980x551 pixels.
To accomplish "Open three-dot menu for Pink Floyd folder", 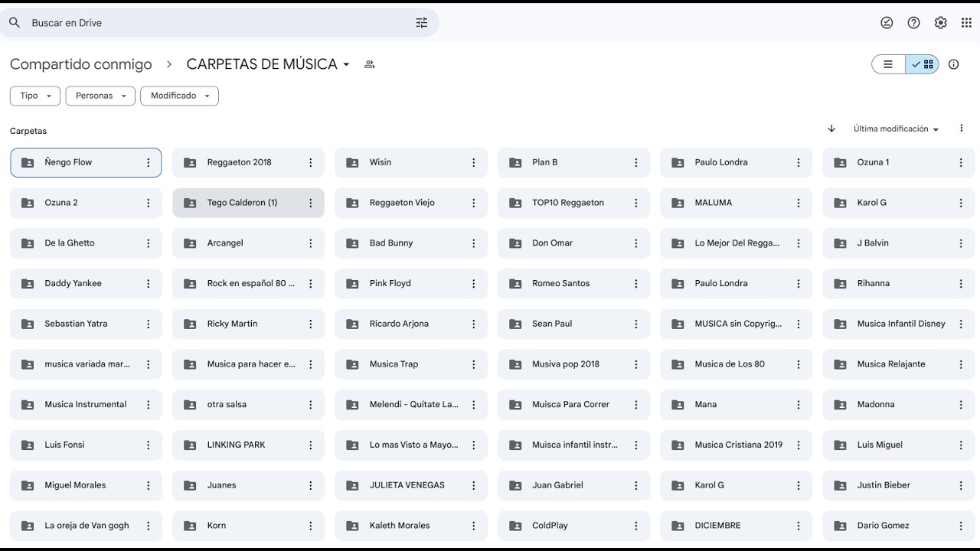I will tap(473, 283).
